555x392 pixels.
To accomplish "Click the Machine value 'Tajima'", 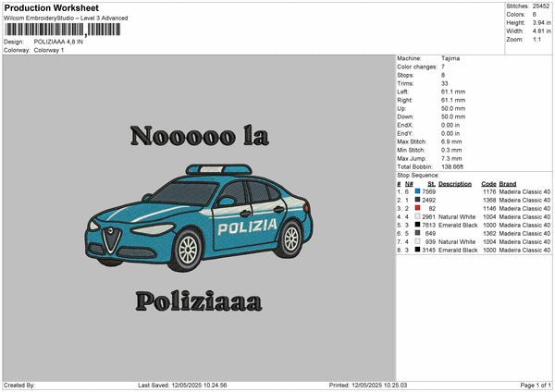I will 450,58.
